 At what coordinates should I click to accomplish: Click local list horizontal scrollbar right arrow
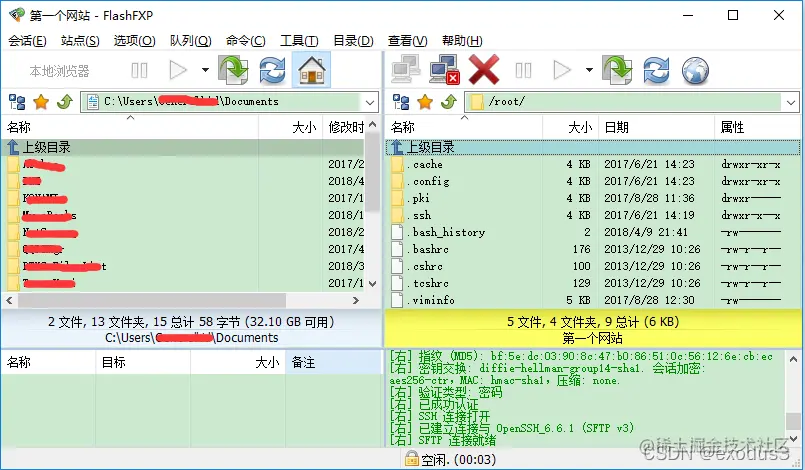(x=356, y=300)
